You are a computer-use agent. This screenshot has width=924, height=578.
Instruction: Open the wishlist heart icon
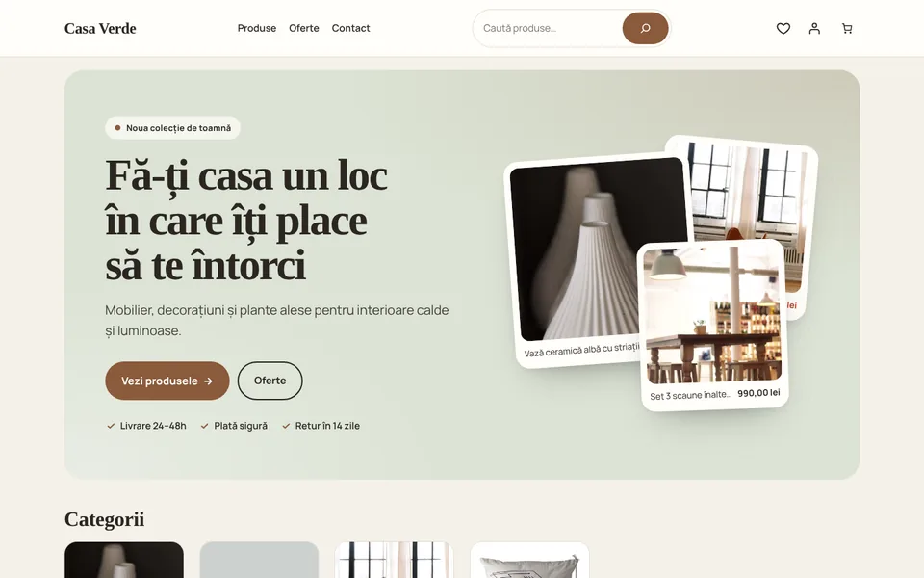click(783, 28)
